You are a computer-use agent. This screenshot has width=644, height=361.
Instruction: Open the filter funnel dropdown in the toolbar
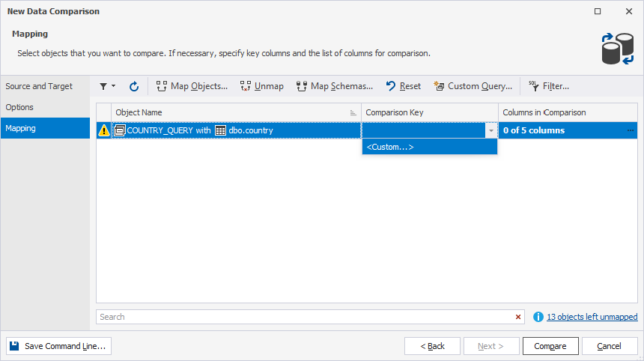[x=107, y=86]
